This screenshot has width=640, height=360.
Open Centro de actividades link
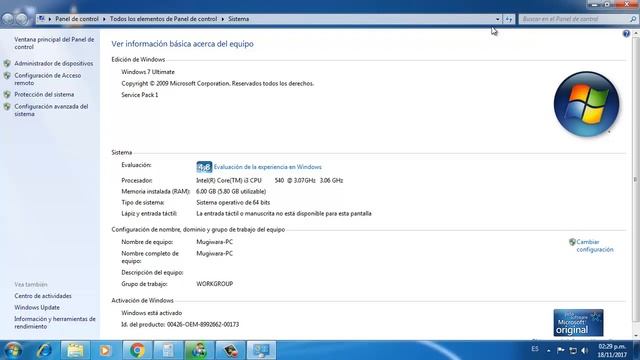tap(43, 296)
